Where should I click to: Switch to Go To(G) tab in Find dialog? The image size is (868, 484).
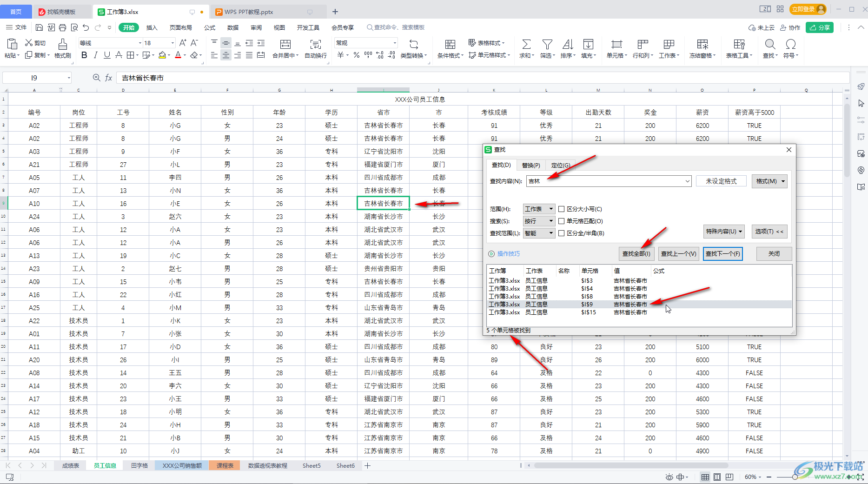click(x=560, y=165)
